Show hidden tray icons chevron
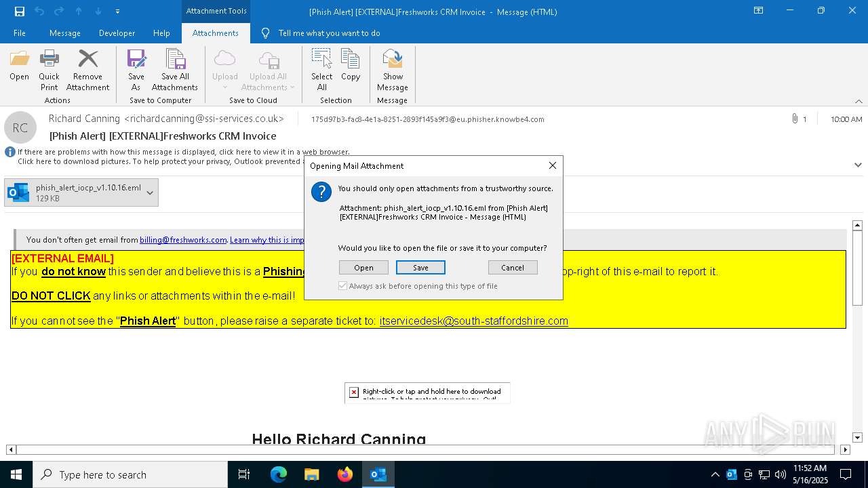 click(x=715, y=474)
